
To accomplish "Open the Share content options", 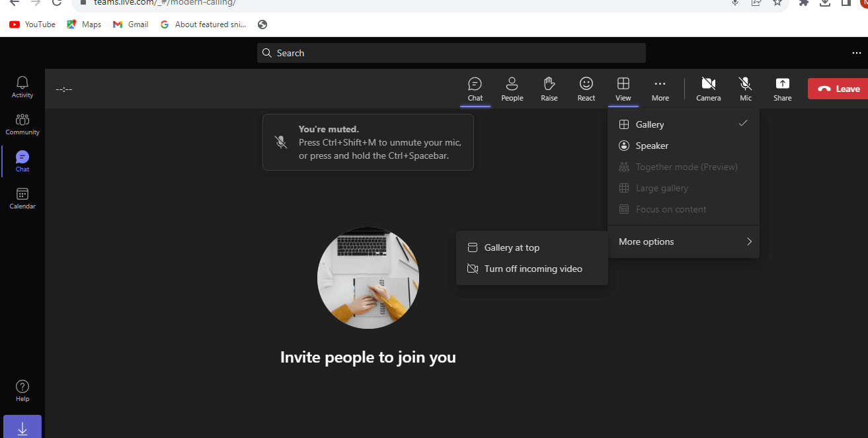I will point(782,89).
